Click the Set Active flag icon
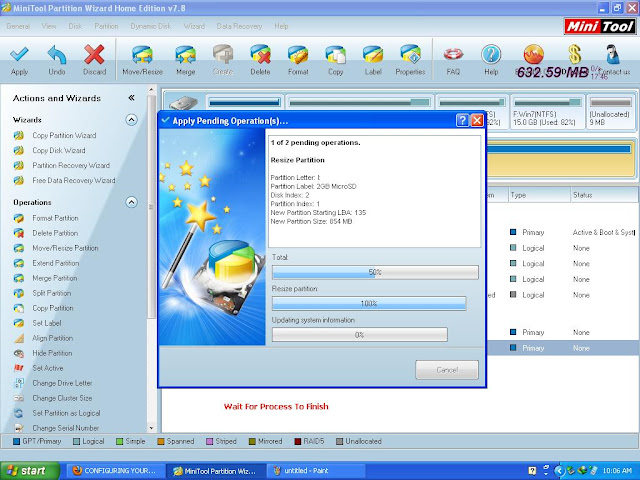 [x=19, y=368]
